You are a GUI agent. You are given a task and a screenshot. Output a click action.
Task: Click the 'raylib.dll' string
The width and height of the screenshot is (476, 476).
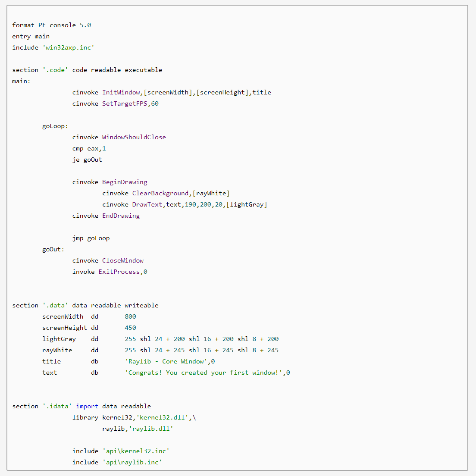click(151, 429)
